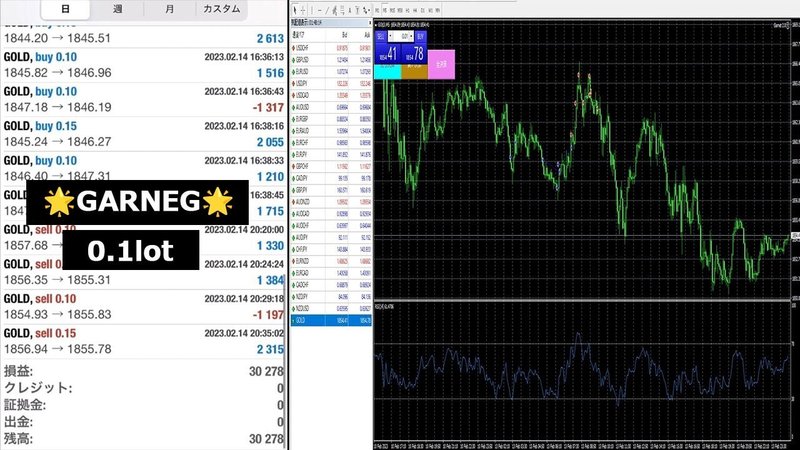Viewport: 800px width, 450px height.
Task: Click the 損益 total 30 278 value
Action: 266,371
